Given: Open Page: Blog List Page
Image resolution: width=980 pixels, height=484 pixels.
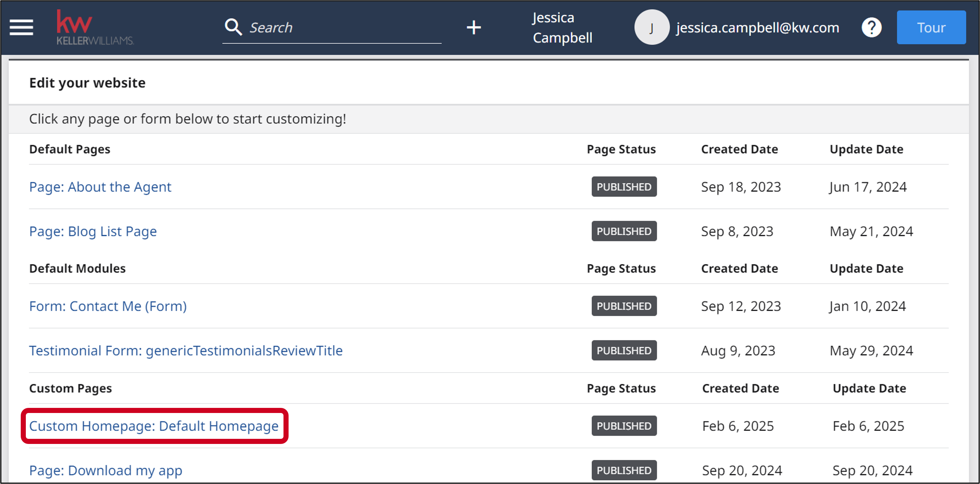Looking at the screenshot, I should click(x=93, y=232).
